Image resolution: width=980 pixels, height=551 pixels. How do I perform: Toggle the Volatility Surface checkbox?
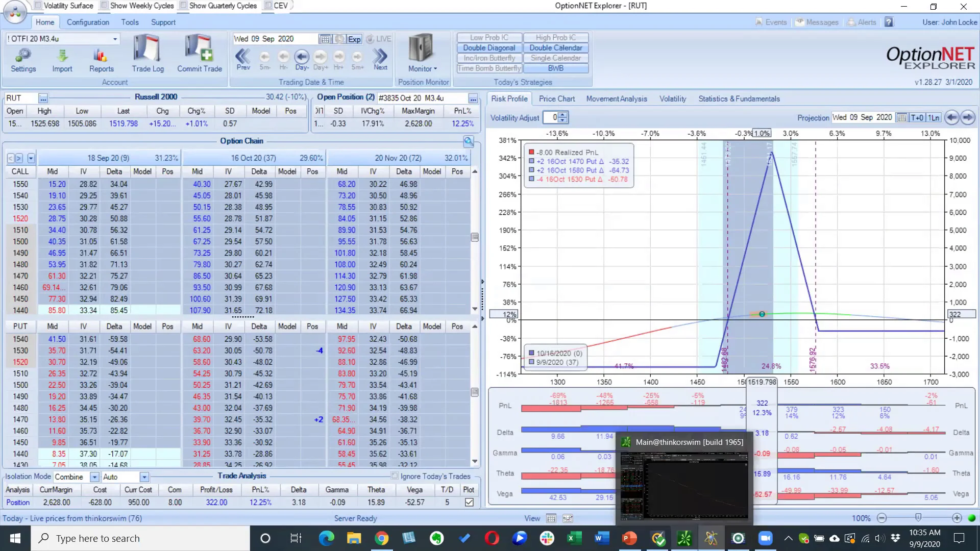point(38,6)
